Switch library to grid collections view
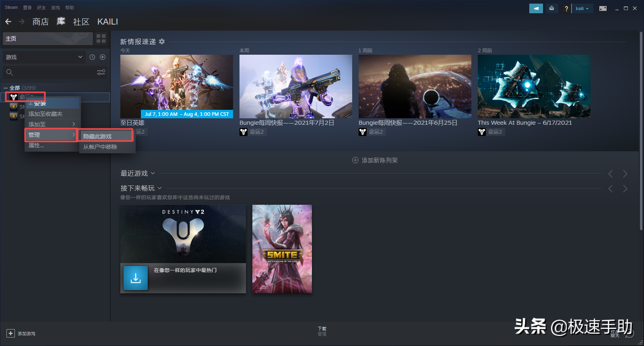This screenshot has height=346, width=644. click(x=101, y=38)
